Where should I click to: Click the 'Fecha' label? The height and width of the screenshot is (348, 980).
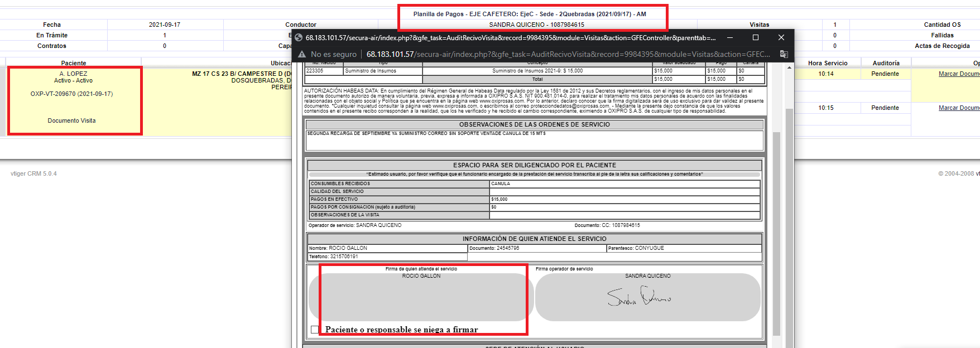tap(52, 25)
